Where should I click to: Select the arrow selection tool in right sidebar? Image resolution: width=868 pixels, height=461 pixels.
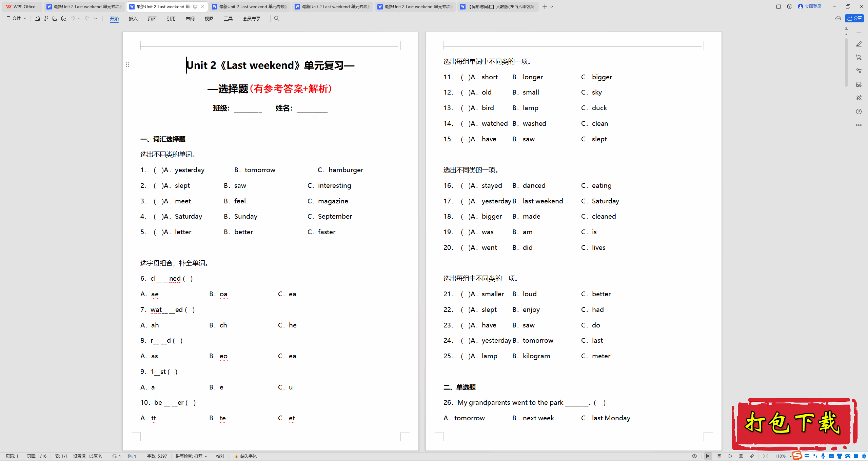[859, 57]
